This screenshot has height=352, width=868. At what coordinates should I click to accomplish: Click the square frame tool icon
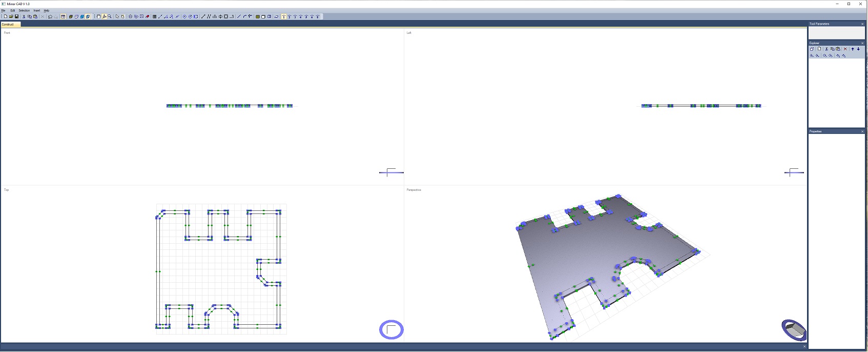[226, 16]
